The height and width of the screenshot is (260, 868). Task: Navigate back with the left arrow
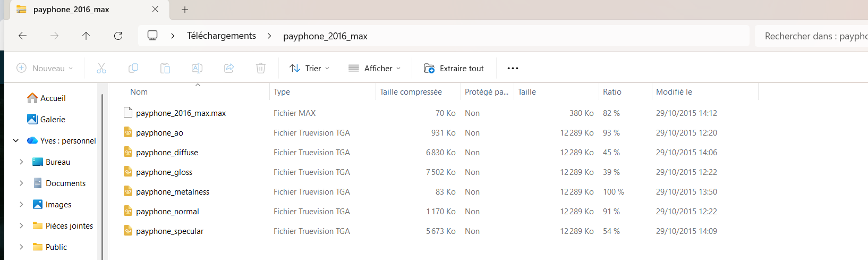click(x=22, y=36)
